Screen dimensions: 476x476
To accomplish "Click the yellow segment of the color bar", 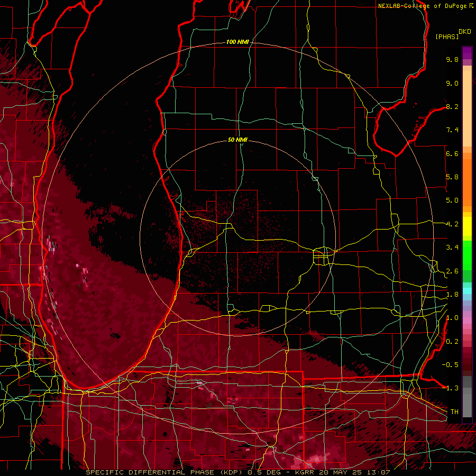I will [x=467, y=226].
